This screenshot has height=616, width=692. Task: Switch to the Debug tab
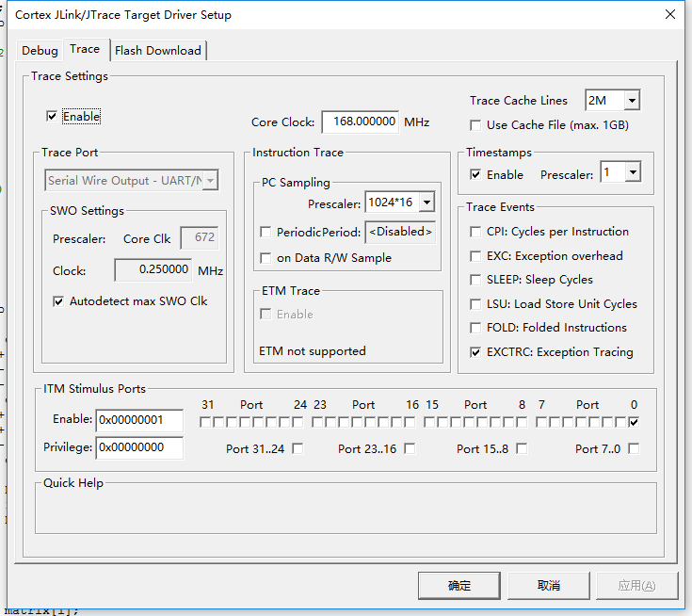click(x=40, y=50)
